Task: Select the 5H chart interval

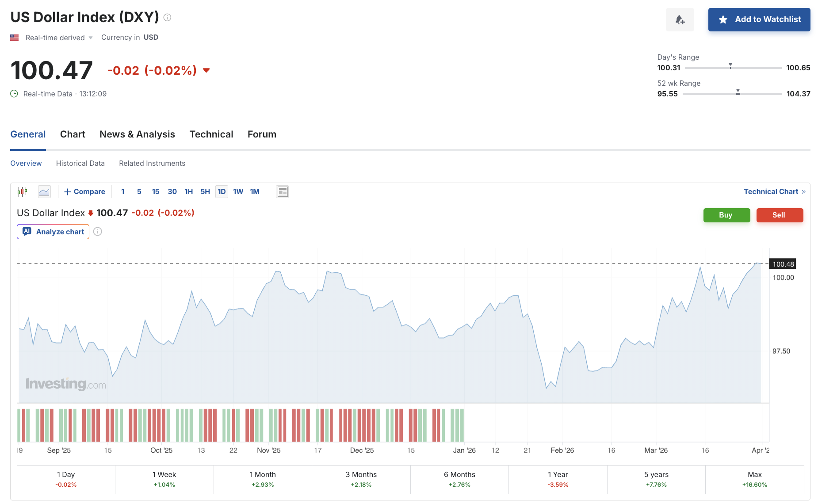Action: tap(205, 191)
